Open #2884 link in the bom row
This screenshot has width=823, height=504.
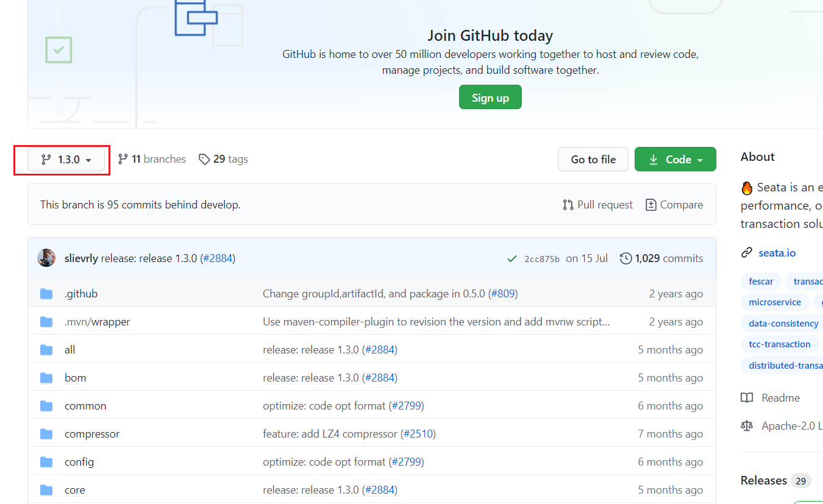(x=380, y=378)
